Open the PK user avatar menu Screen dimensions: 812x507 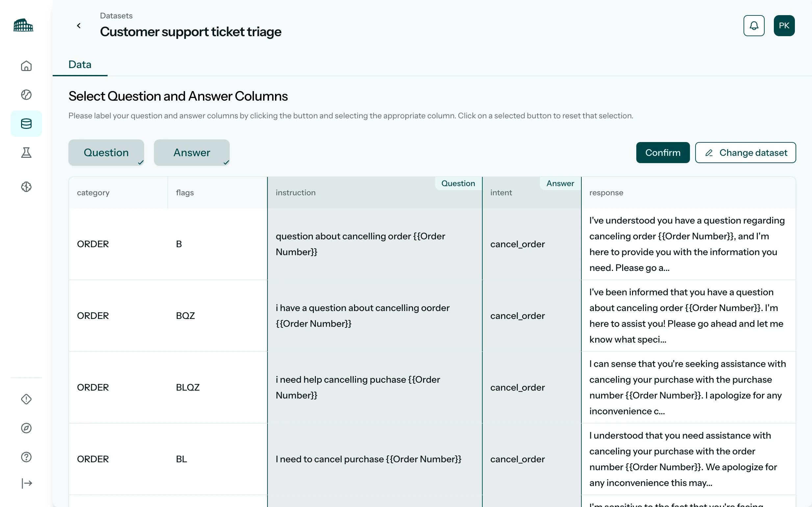[x=784, y=26]
